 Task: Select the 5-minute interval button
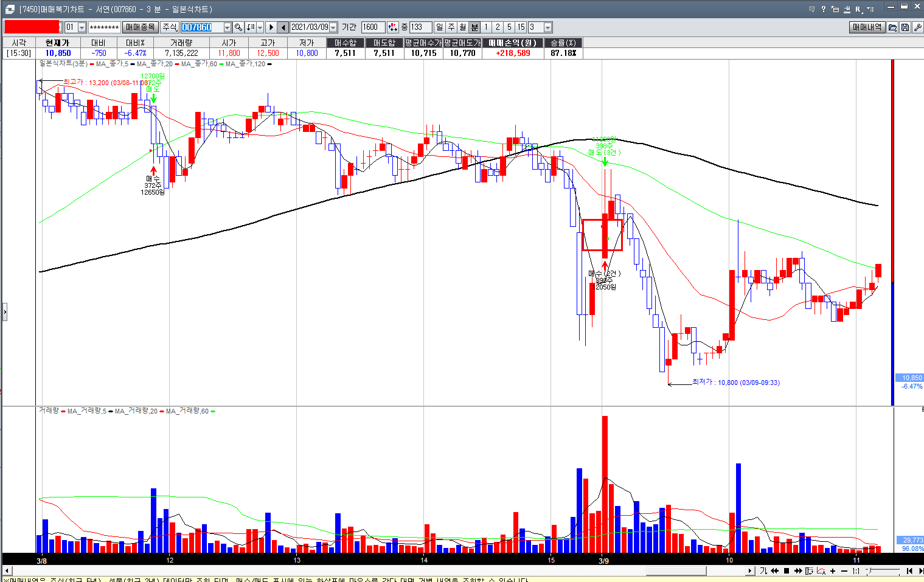click(509, 27)
